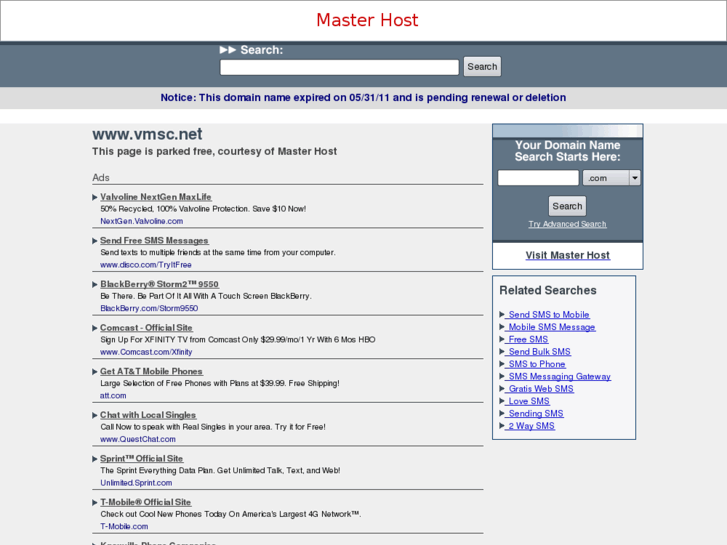Click the Search button next to the top search field
The width and height of the screenshot is (727, 545).
point(482,67)
